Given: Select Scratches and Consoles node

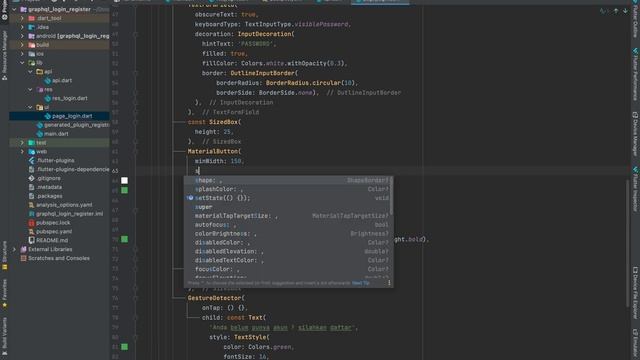Looking at the screenshot, I should click(55, 258).
